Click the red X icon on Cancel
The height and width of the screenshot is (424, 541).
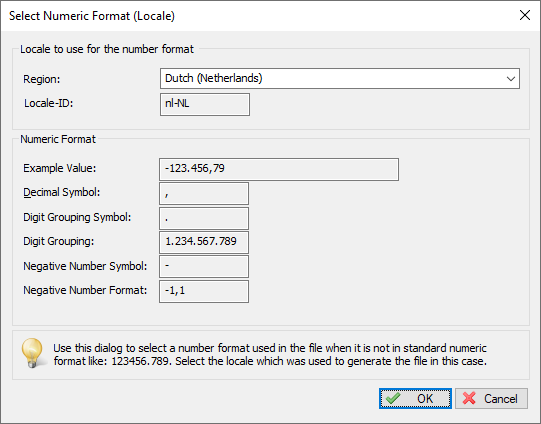click(469, 398)
